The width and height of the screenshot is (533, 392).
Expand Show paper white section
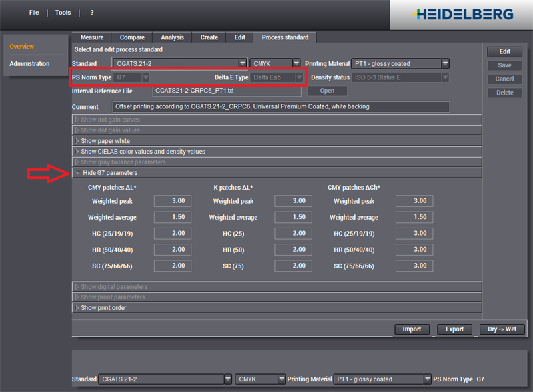pyautogui.click(x=105, y=141)
